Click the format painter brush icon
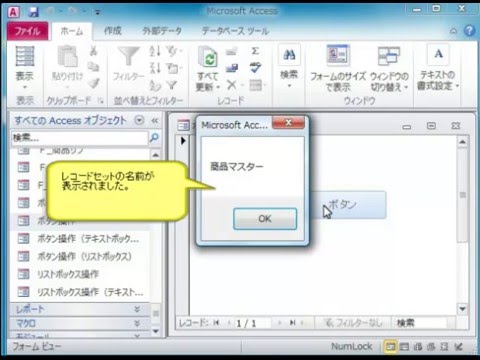Screen dimensions: 480x360 pyautogui.click(x=94, y=83)
